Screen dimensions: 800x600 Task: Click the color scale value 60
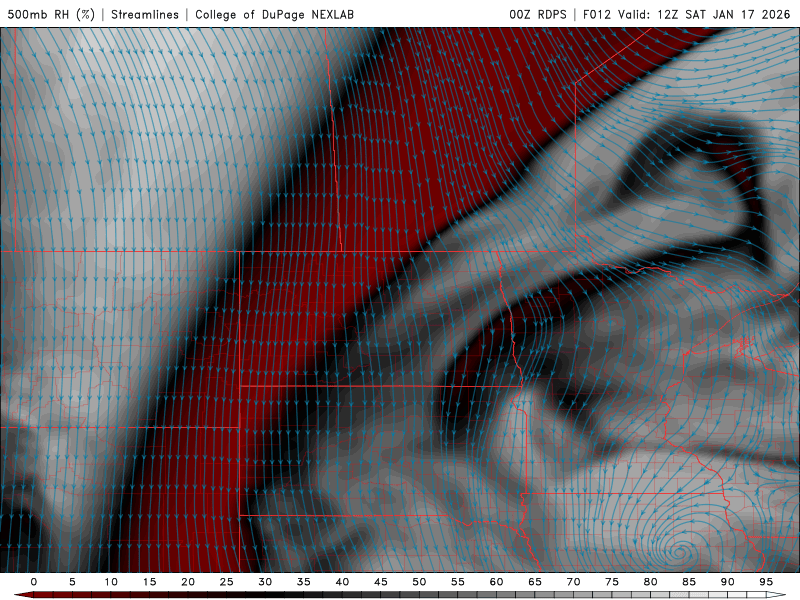pyautogui.click(x=496, y=582)
